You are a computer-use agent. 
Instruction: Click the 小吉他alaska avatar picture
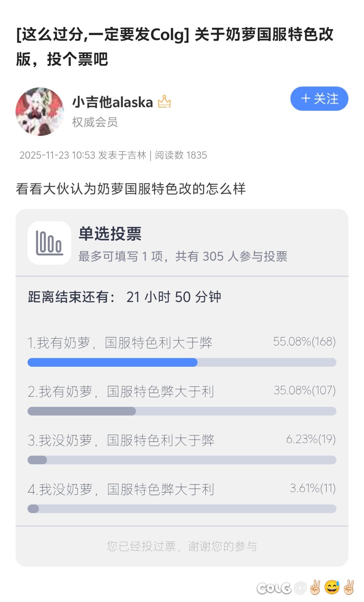pos(40,112)
